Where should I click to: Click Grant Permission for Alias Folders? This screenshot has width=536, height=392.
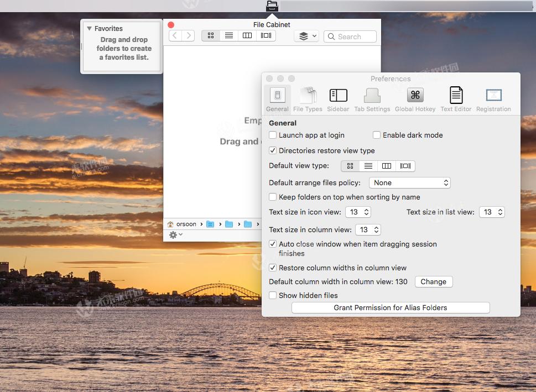click(390, 307)
